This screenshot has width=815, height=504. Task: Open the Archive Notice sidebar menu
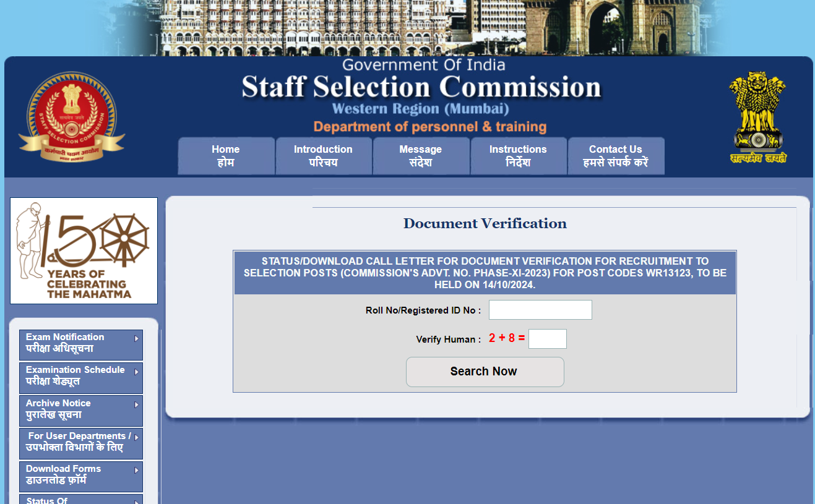[81, 411]
